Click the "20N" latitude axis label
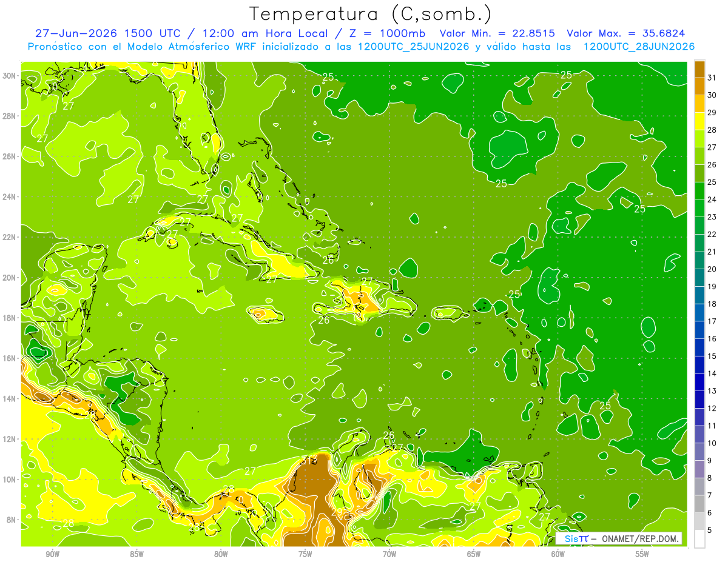Image resolution: width=728 pixels, height=562 pixels. (x=10, y=278)
